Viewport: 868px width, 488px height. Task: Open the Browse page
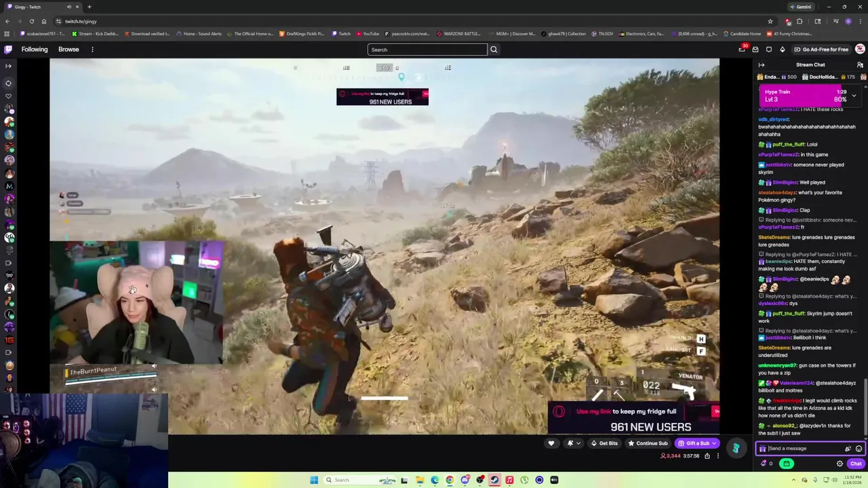(68, 49)
